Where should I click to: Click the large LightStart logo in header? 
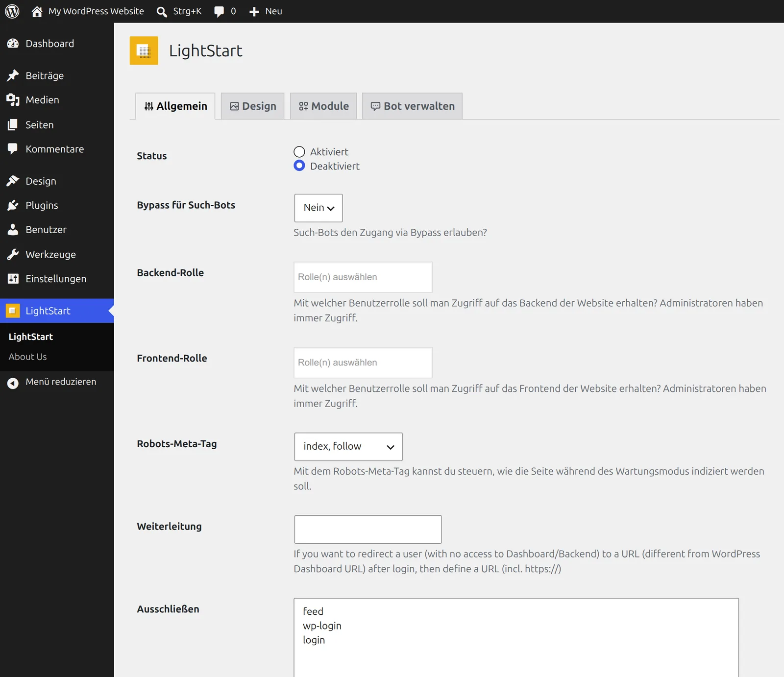click(x=144, y=50)
